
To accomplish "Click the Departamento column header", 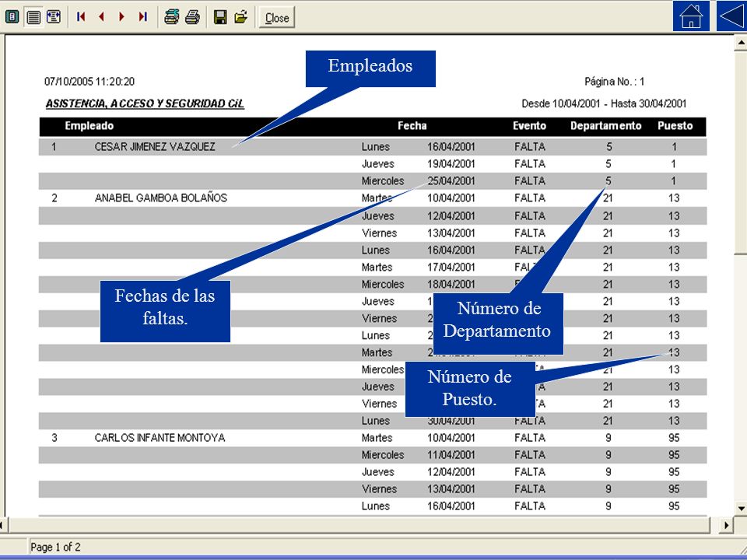I will (x=606, y=126).
